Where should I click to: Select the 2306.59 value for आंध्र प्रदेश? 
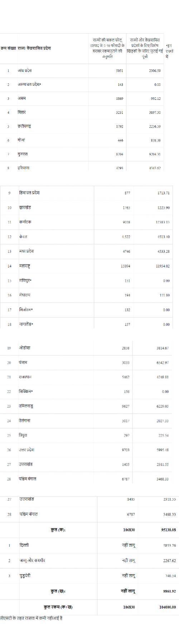[155, 71]
